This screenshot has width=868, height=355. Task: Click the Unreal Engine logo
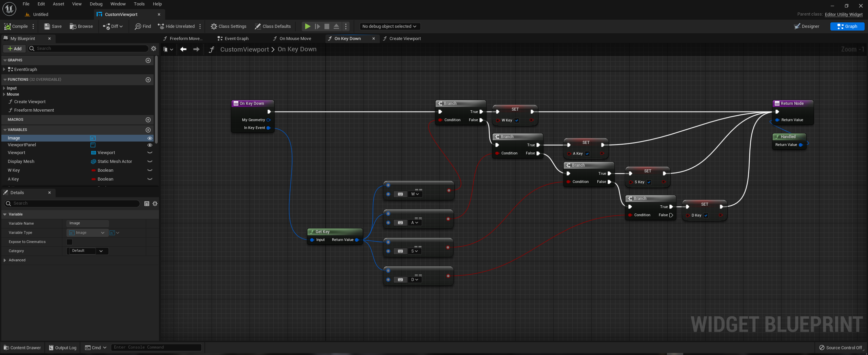(9, 9)
